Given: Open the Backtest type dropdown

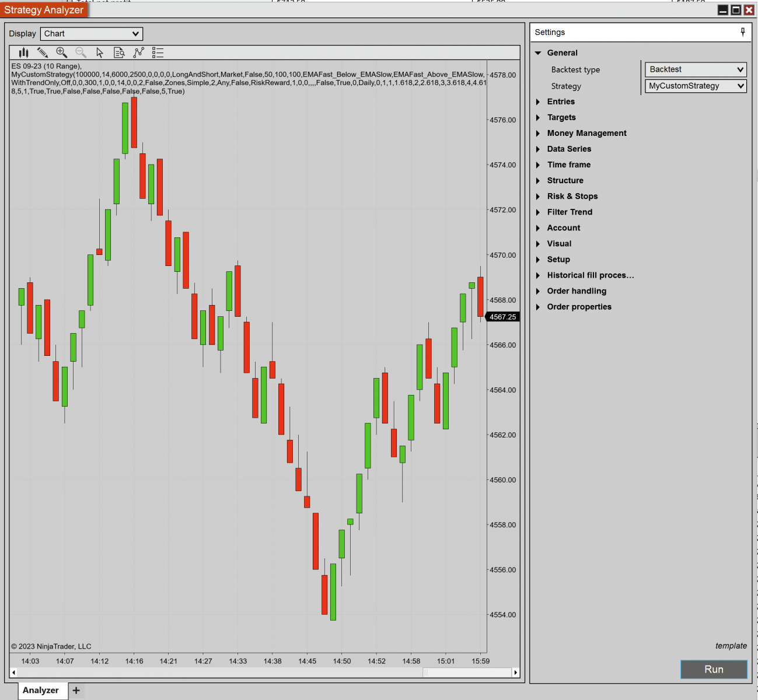Looking at the screenshot, I should (x=696, y=69).
